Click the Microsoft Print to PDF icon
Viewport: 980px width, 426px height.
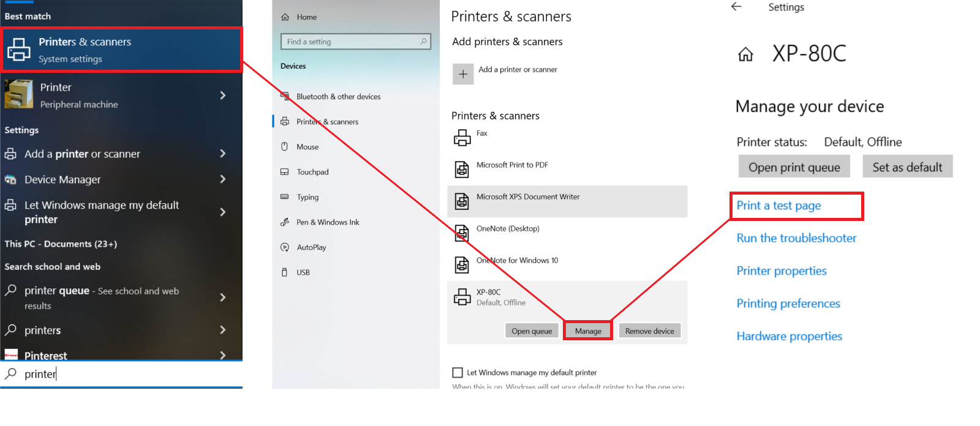tap(462, 169)
